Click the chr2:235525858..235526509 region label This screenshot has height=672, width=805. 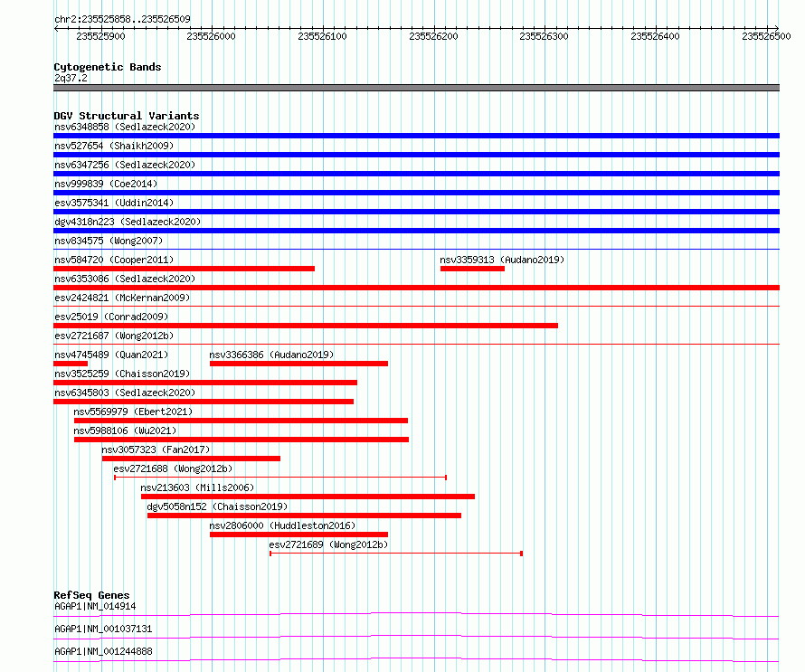tap(122, 19)
